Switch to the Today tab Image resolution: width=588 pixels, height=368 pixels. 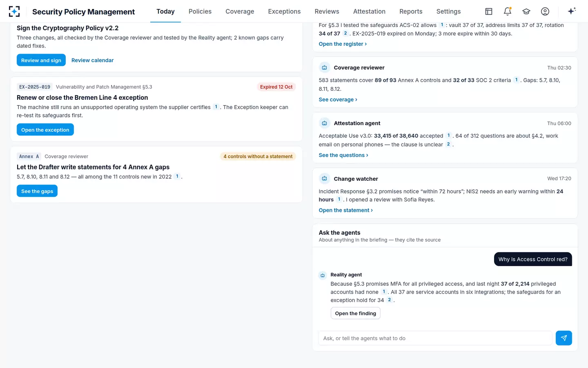click(x=165, y=11)
